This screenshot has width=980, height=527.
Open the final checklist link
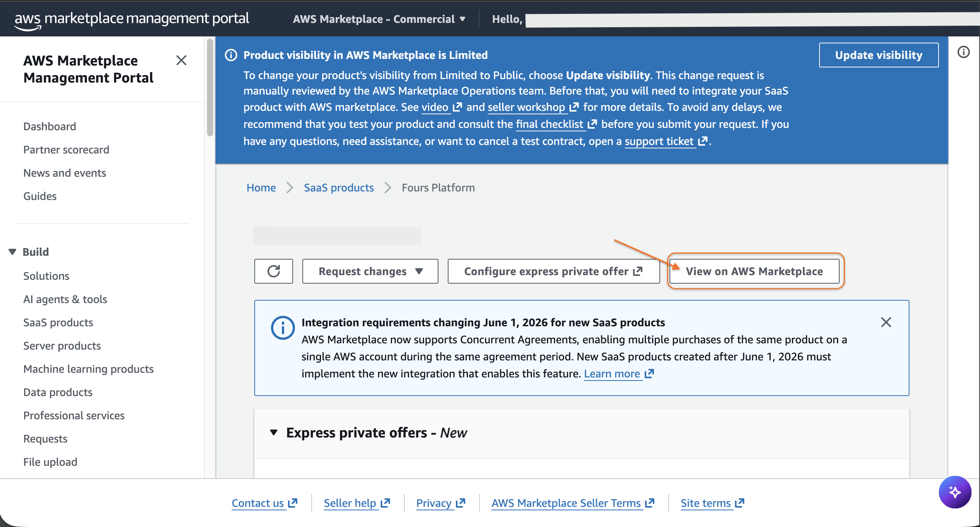[550, 124]
